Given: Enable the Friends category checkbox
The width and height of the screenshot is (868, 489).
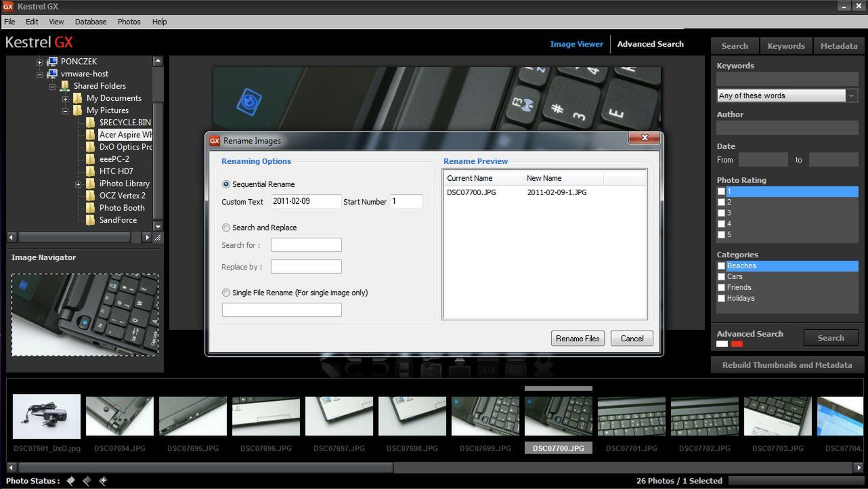Looking at the screenshot, I should (x=721, y=287).
